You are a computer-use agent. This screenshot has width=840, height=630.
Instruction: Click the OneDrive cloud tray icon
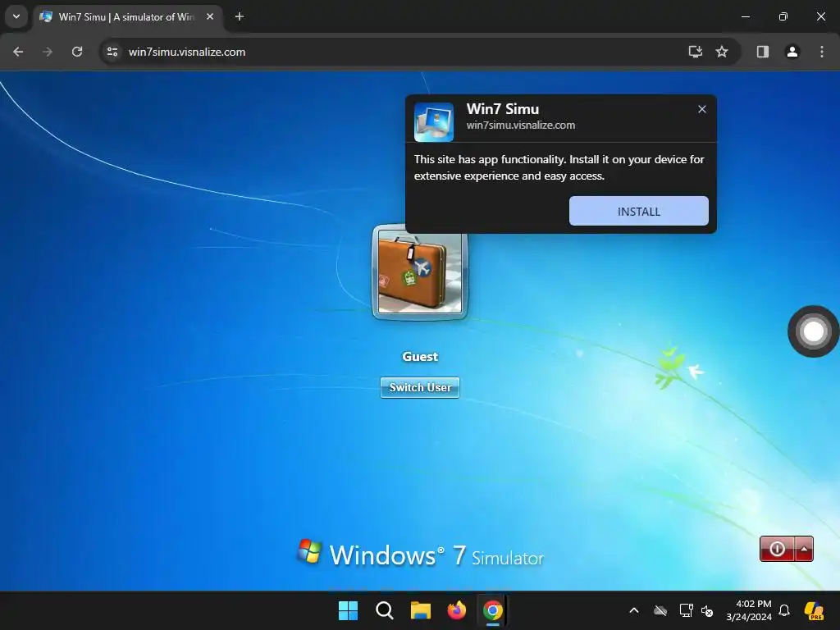pos(660,610)
